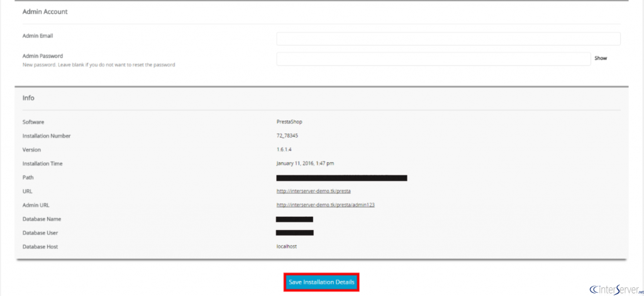Viewport: 644px width, 296px height.
Task: Select the PrestaShop software value
Action: [x=289, y=122]
